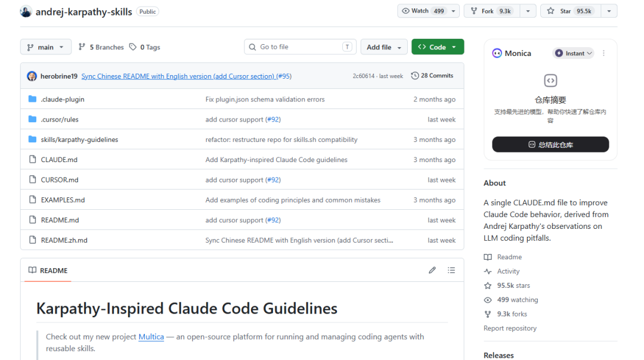Open commit history via the 28 Commits clock icon

416,76
